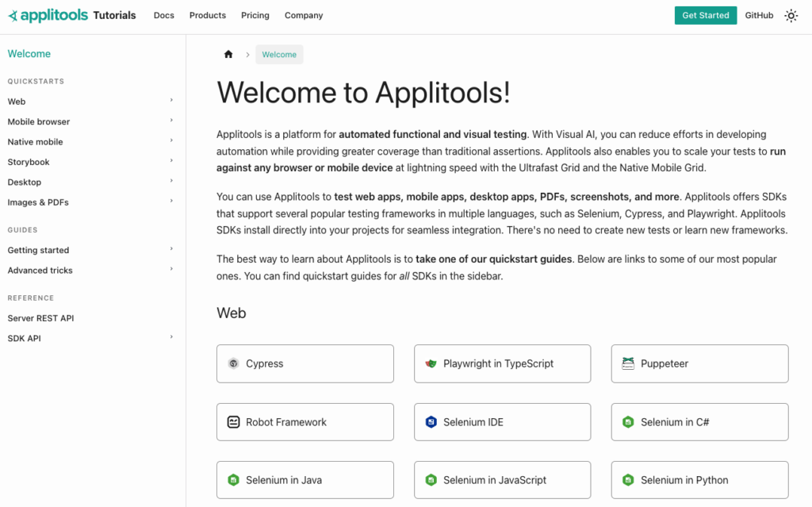Click the home icon in breadcrumb
The height and width of the screenshot is (507, 812).
click(228, 55)
